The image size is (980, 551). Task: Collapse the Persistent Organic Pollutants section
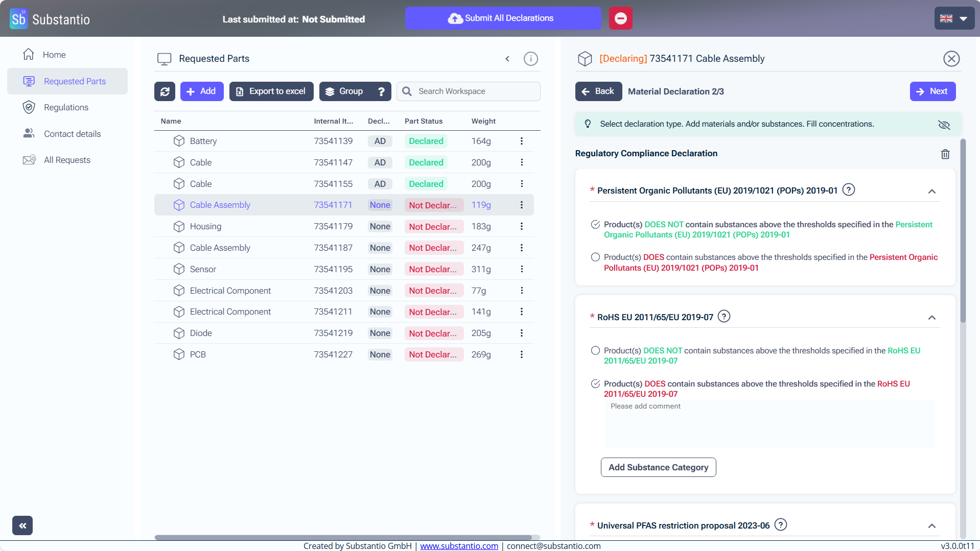[931, 191]
